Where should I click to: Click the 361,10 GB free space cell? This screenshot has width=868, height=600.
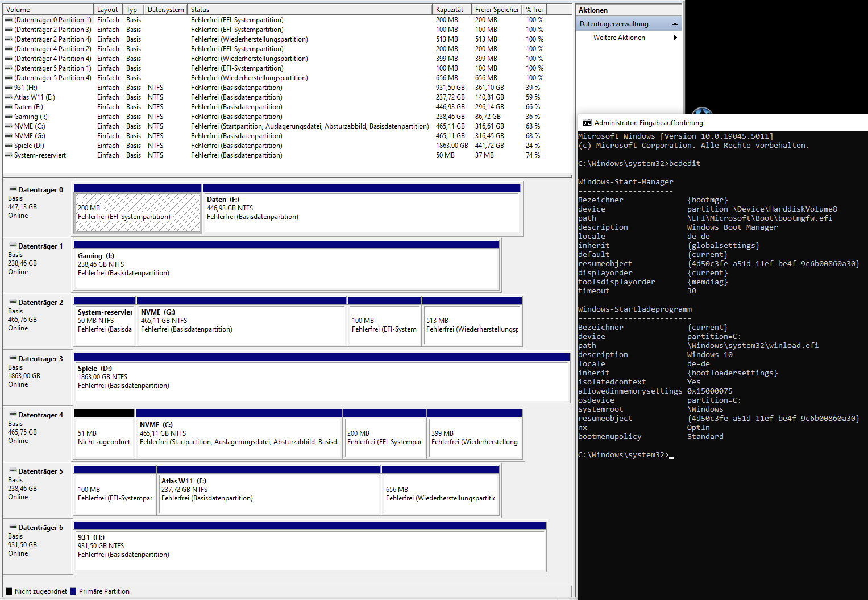point(489,88)
